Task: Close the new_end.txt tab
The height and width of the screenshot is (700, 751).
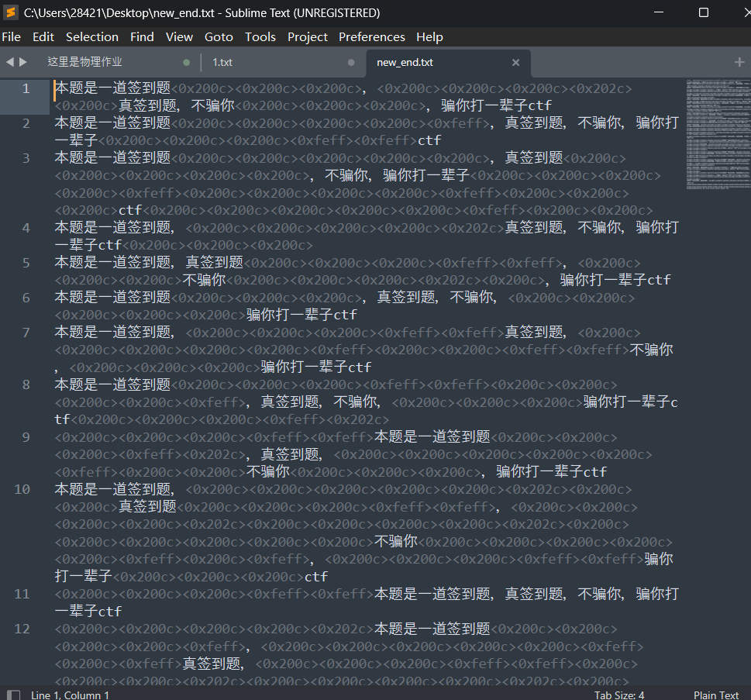Action: [516, 62]
